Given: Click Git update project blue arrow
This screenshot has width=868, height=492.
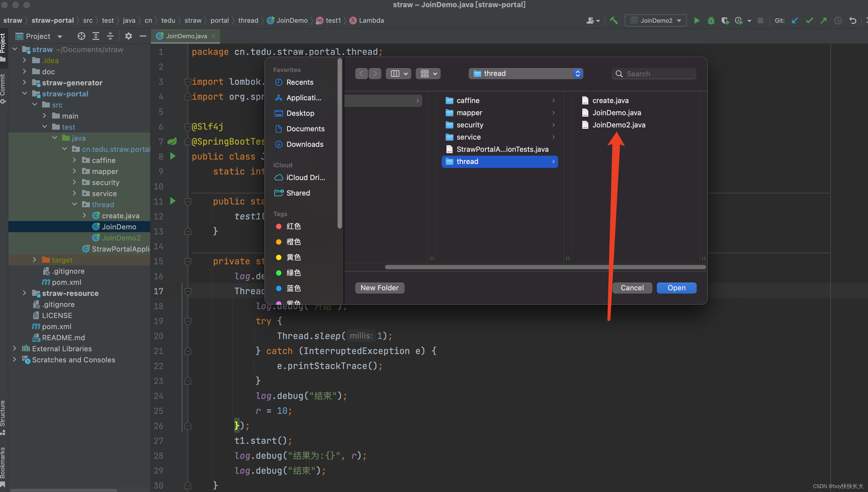Looking at the screenshot, I should point(795,20).
